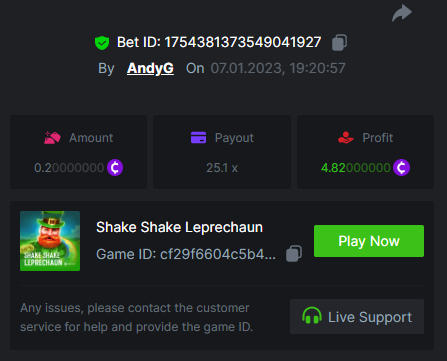Click the pink Amount icon
Screen dimensions: 447x361
tap(52, 137)
